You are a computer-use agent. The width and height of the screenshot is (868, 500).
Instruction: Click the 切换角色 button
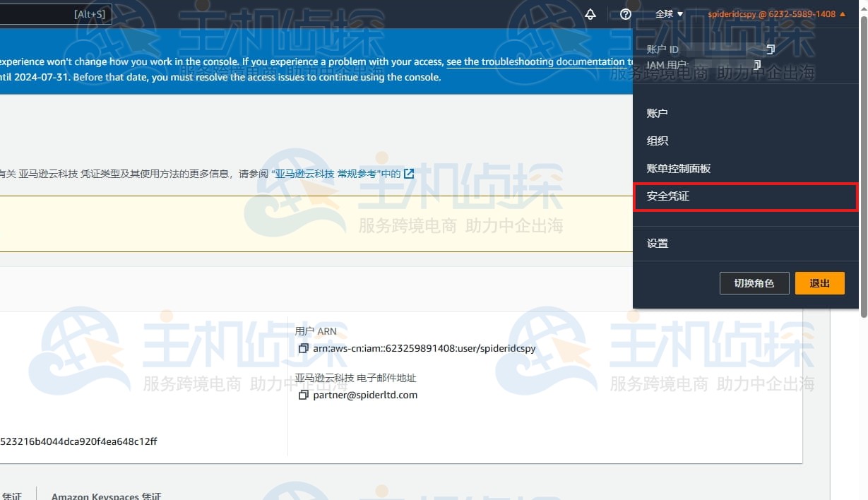point(754,283)
